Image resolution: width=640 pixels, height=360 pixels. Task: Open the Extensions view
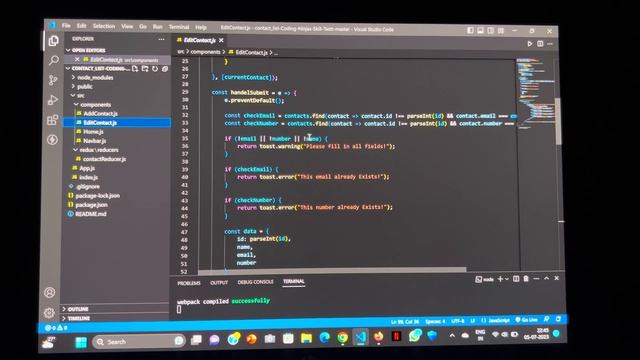pyautogui.click(x=53, y=120)
